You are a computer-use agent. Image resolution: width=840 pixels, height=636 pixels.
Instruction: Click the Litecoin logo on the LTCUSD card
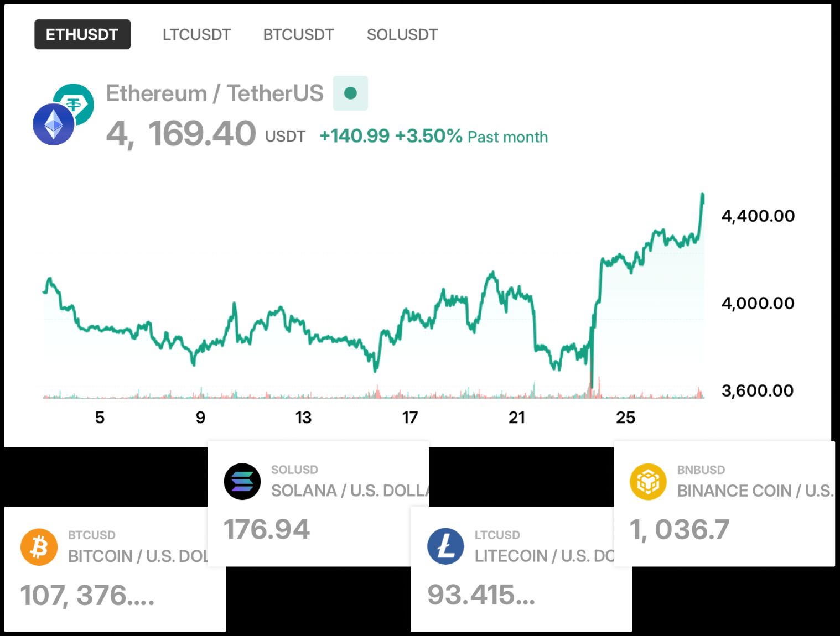[446, 546]
